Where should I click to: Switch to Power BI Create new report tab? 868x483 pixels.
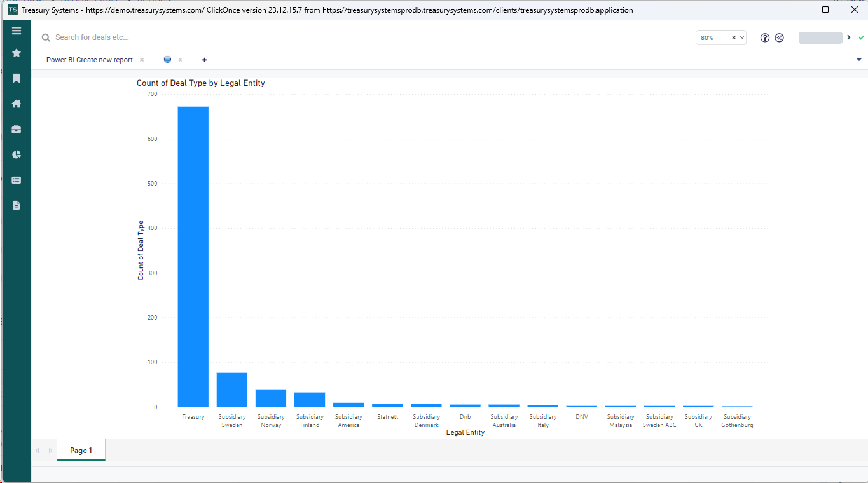pos(90,60)
